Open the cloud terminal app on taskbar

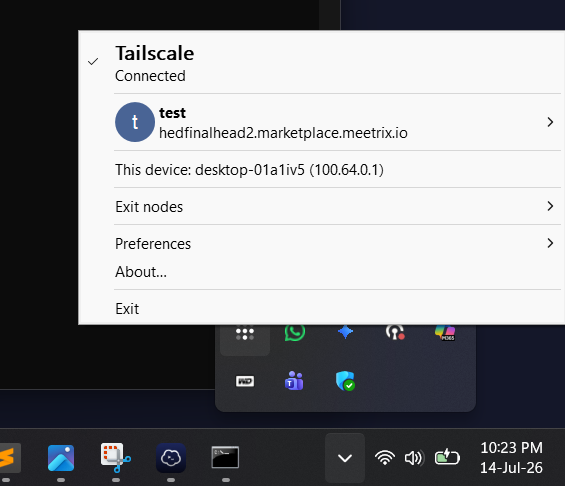tap(171, 458)
